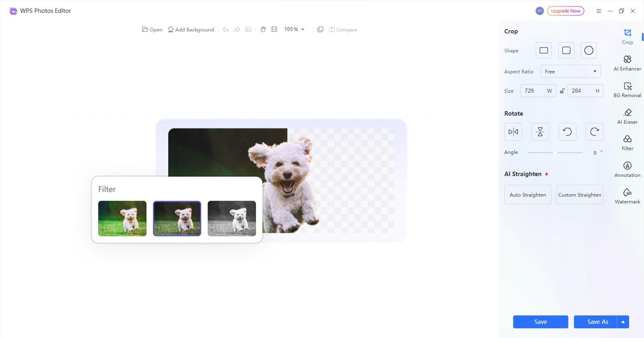
Task: Choose the circle crop shape
Action: (589, 50)
